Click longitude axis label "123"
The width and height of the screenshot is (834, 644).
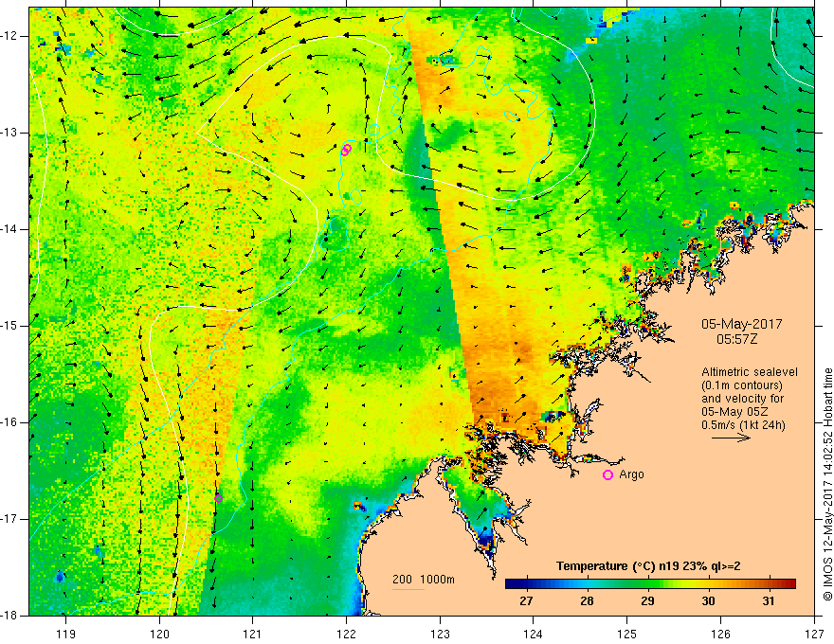[440, 634]
